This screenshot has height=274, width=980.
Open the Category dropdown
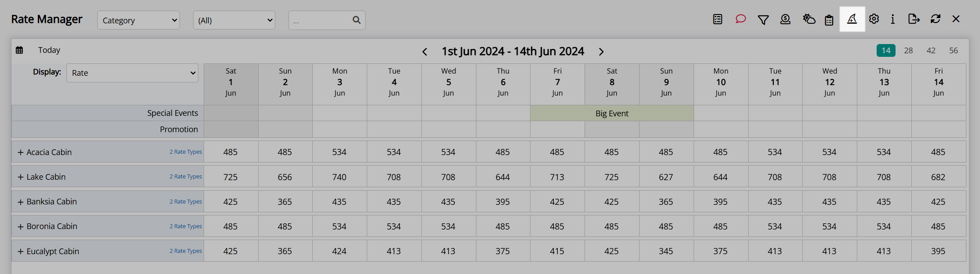click(x=139, y=20)
